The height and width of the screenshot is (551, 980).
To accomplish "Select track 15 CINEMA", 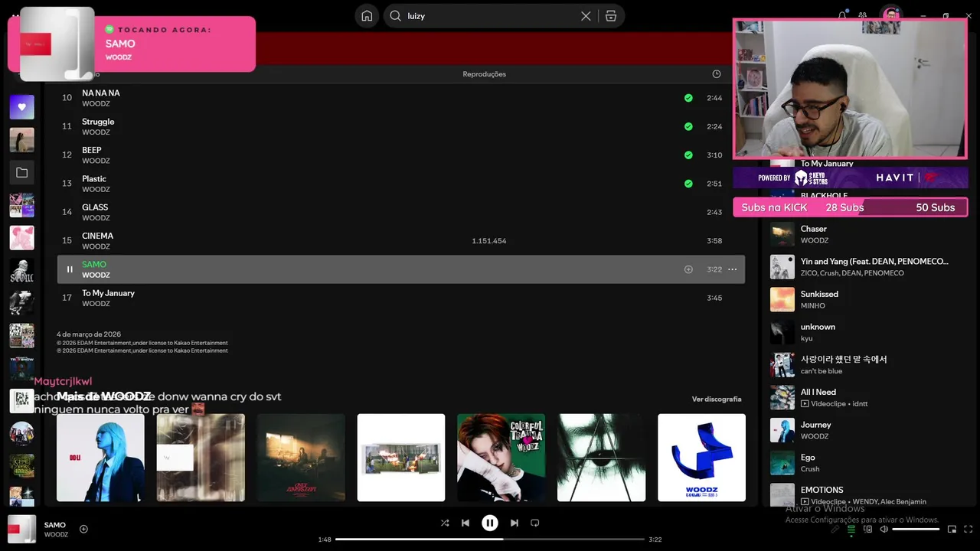I will pyautogui.click(x=400, y=241).
